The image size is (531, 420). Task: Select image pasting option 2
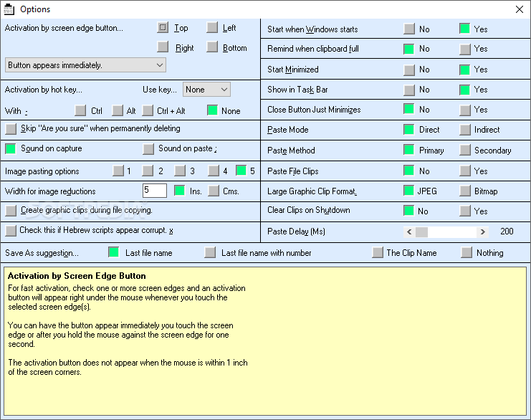click(148, 171)
